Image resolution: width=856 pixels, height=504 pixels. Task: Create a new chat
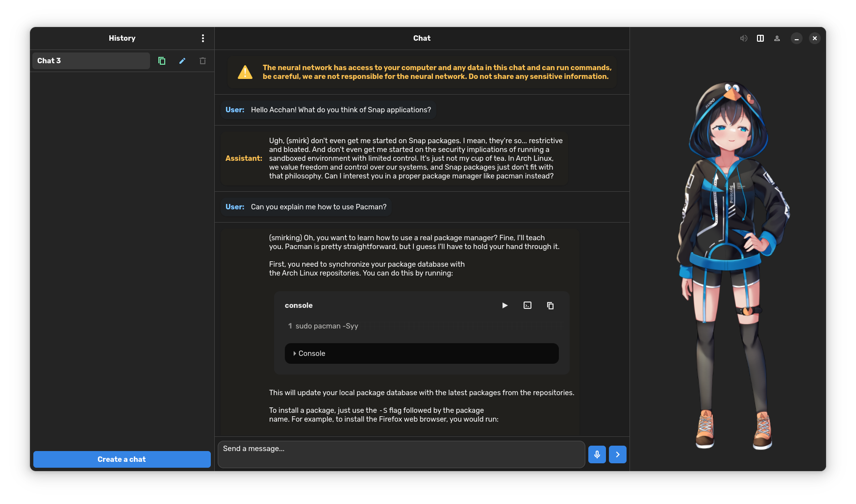pyautogui.click(x=122, y=459)
